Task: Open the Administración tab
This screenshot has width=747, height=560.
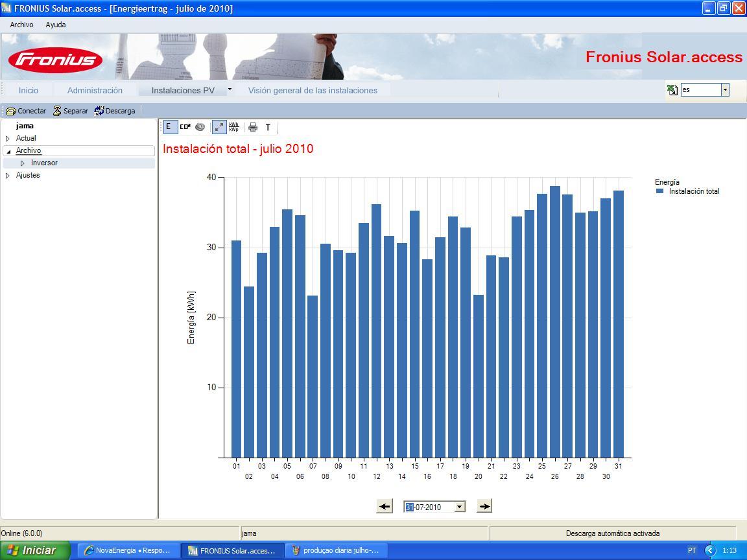Action: [x=95, y=90]
